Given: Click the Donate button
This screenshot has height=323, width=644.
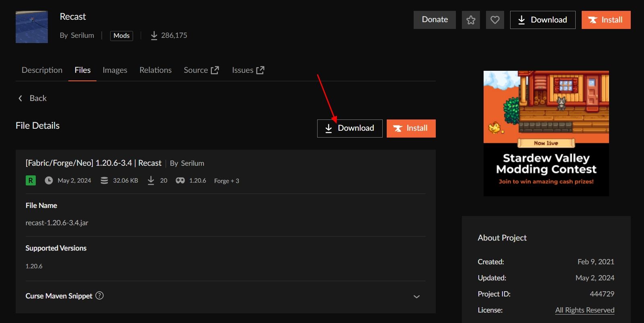Looking at the screenshot, I should [x=435, y=20].
